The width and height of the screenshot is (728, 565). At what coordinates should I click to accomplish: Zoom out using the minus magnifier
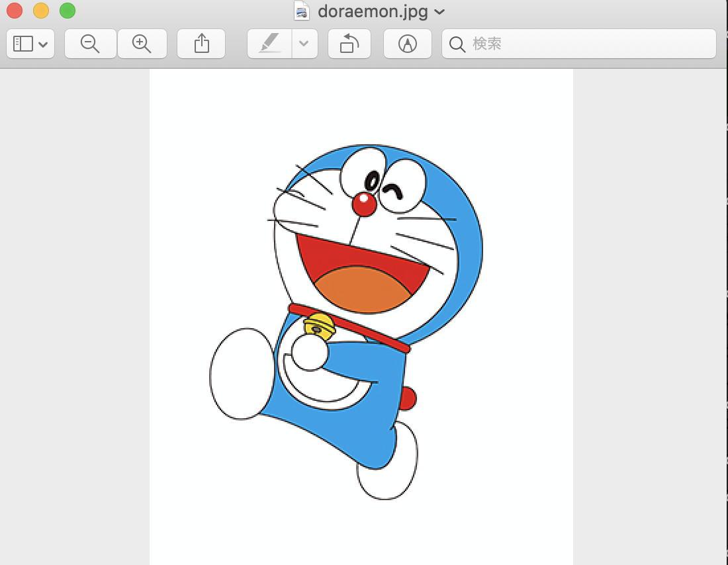(90, 44)
